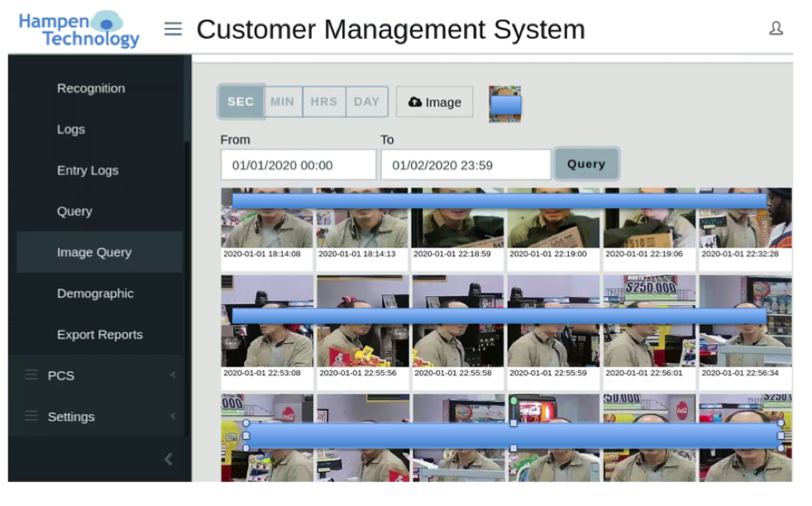Set the interval to DAY

point(366,102)
